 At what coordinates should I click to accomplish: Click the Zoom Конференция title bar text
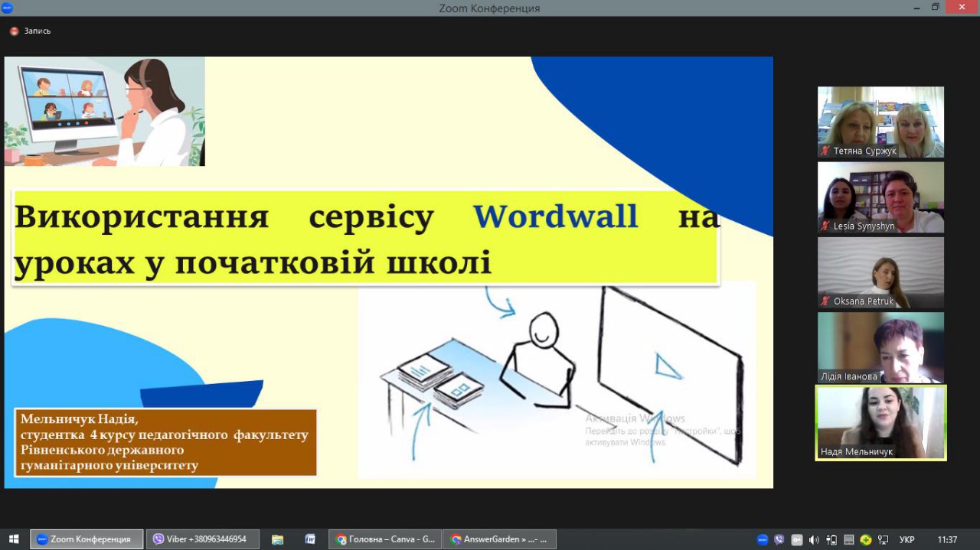tap(489, 8)
